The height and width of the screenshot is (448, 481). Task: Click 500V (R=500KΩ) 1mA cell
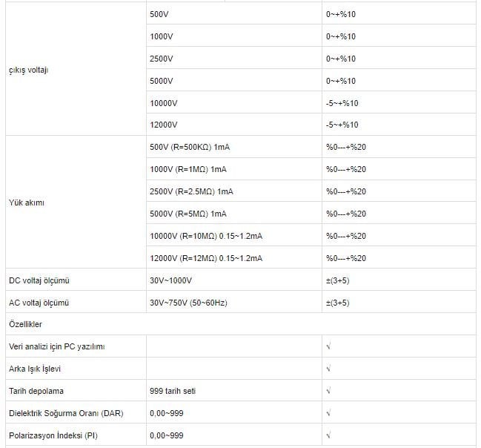(x=234, y=147)
